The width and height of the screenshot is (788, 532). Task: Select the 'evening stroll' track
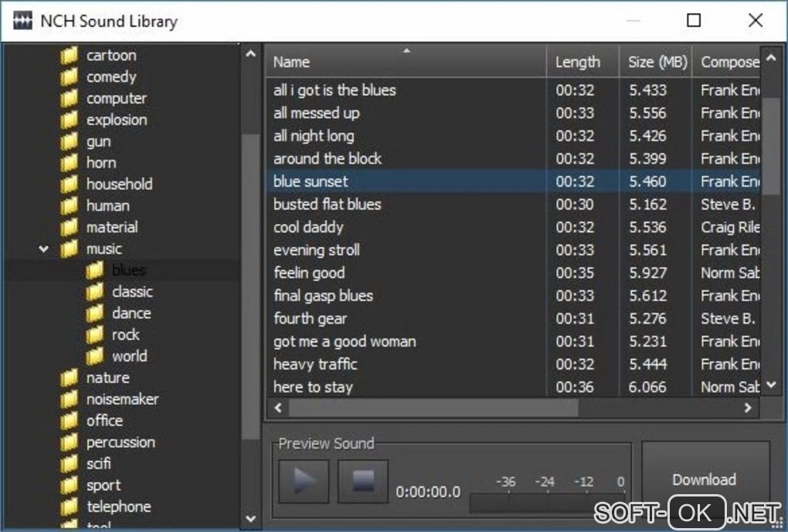tap(513, 250)
